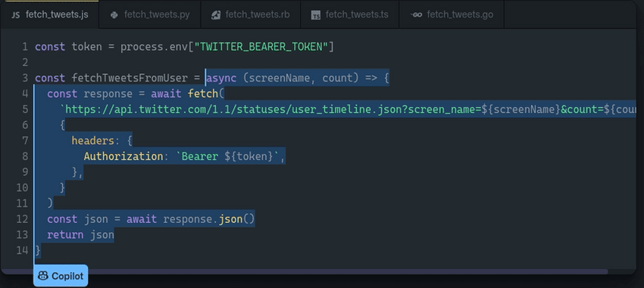The width and height of the screenshot is (644, 288).
Task: Open the fetch_tweets.ts tab
Action: pyautogui.click(x=349, y=15)
